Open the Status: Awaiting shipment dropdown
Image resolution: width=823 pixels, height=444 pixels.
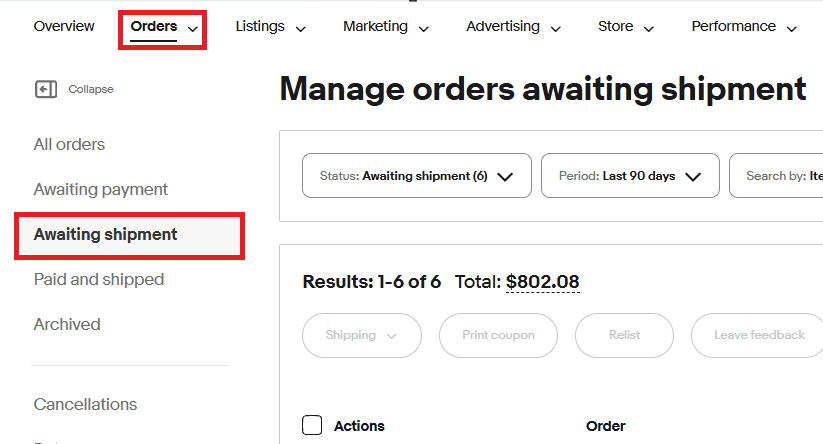pyautogui.click(x=416, y=176)
